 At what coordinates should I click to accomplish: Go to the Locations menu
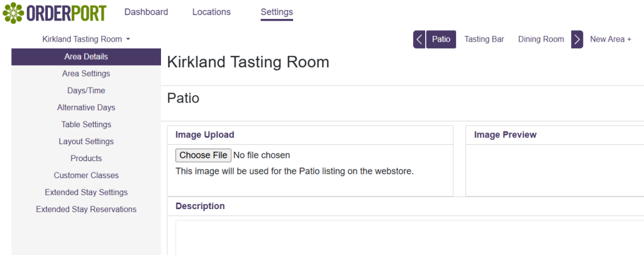click(x=211, y=12)
